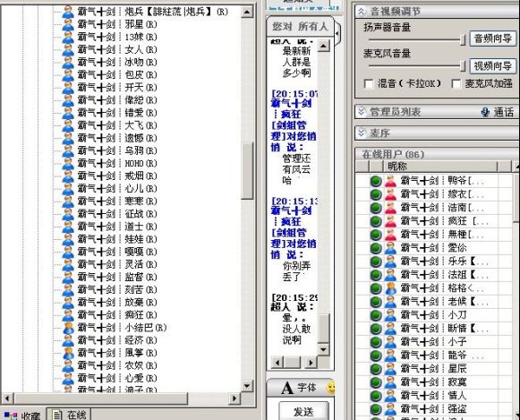
Task: Select the orange-haired avatar of 小结巴
Action: tap(68, 328)
